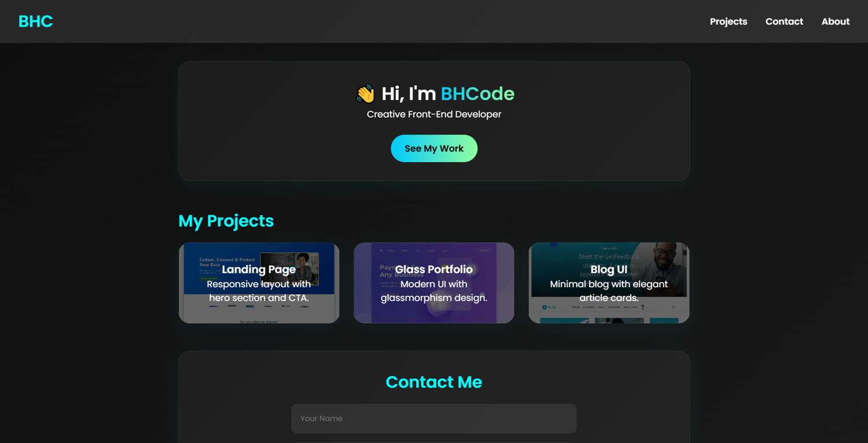The height and width of the screenshot is (443, 868).
Task: Click the See My Work button
Action: [x=434, y=148]
